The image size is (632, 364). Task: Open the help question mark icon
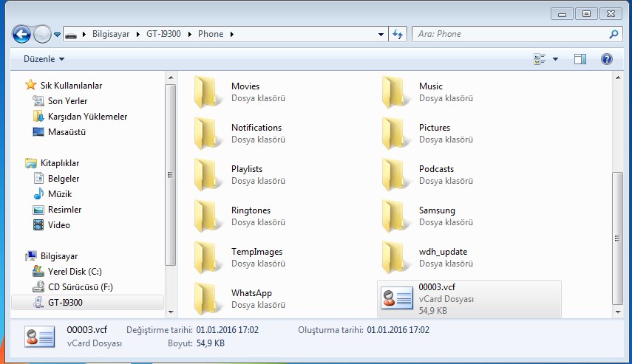[x=606, y=59]
